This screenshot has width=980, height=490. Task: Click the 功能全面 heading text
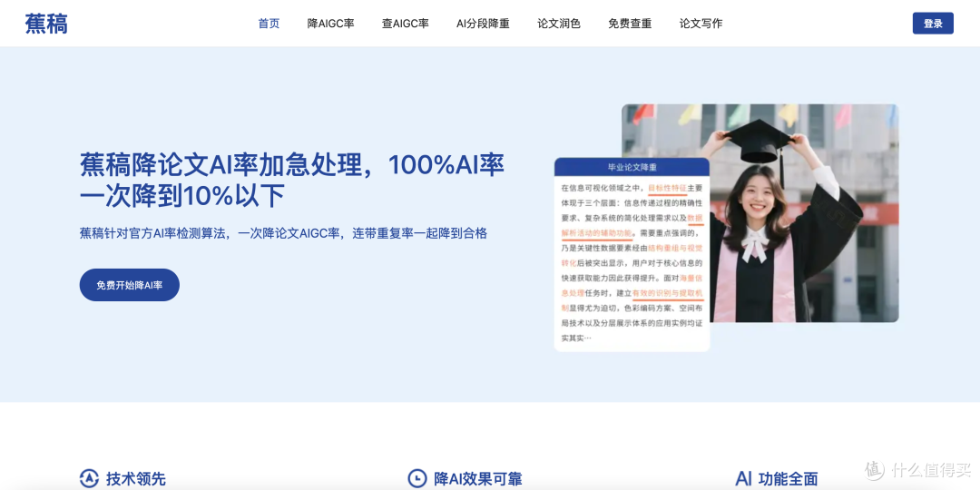[789, 479]
